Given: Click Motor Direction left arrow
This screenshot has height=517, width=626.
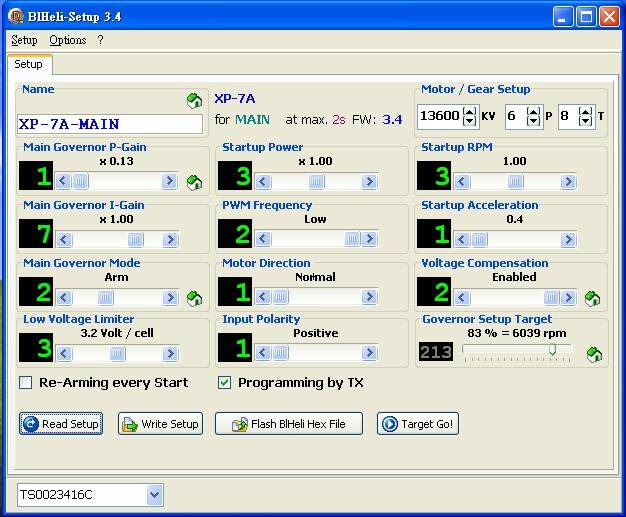Looking at the screenshot, I should [x=263, y=297].
